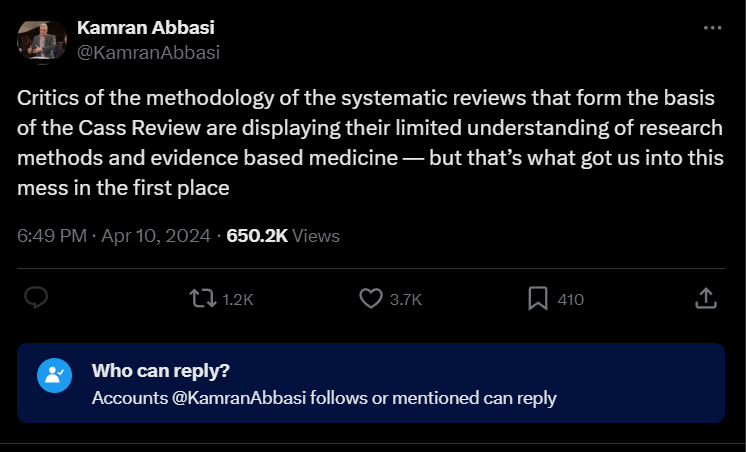Viewport: 746px width, 452px height.
Task: Click the Kamran Abbasi display name
Action: pos(146,28)
